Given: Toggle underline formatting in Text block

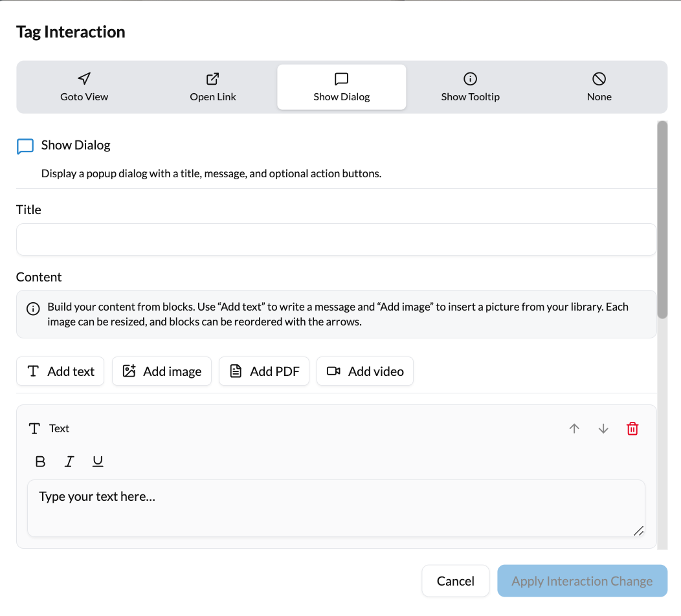Looking at the screenshot, I should (x=98, y=461).
